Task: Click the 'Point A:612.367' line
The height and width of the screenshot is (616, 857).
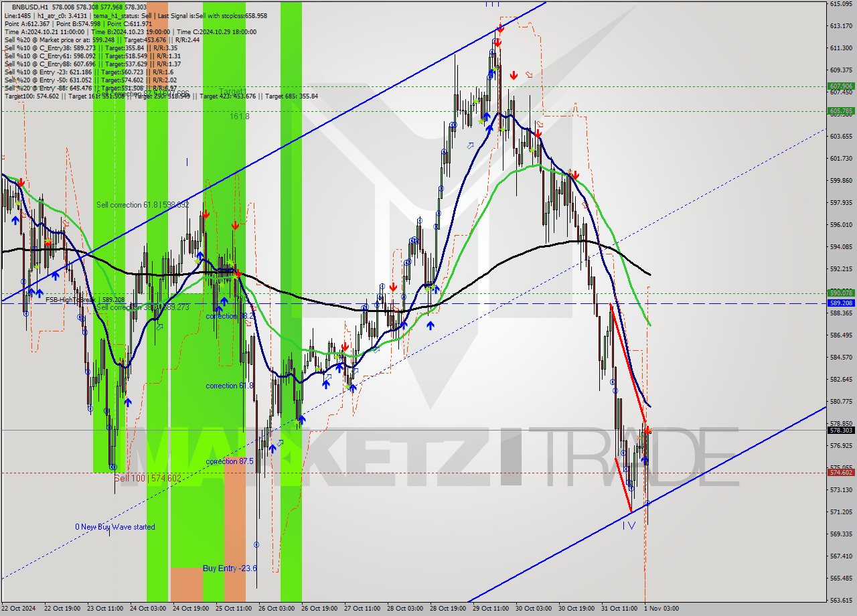Action: pos(78,23)
